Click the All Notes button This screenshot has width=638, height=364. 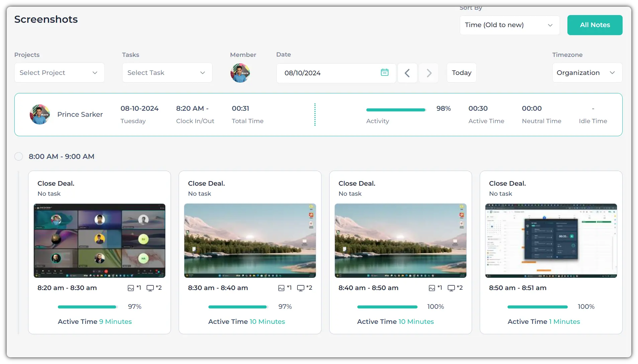click(x=595, y=25)
